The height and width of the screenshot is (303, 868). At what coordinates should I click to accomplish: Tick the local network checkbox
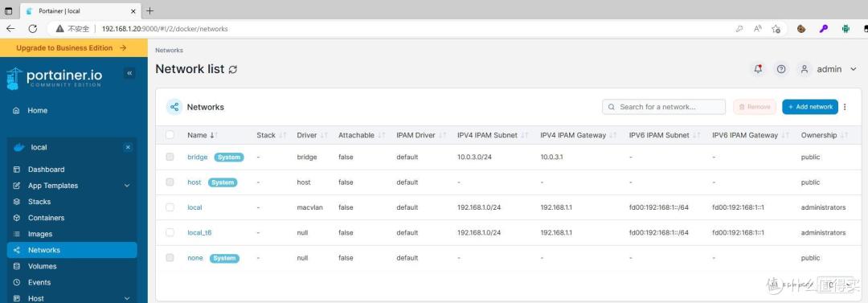[x=170, y=207]
